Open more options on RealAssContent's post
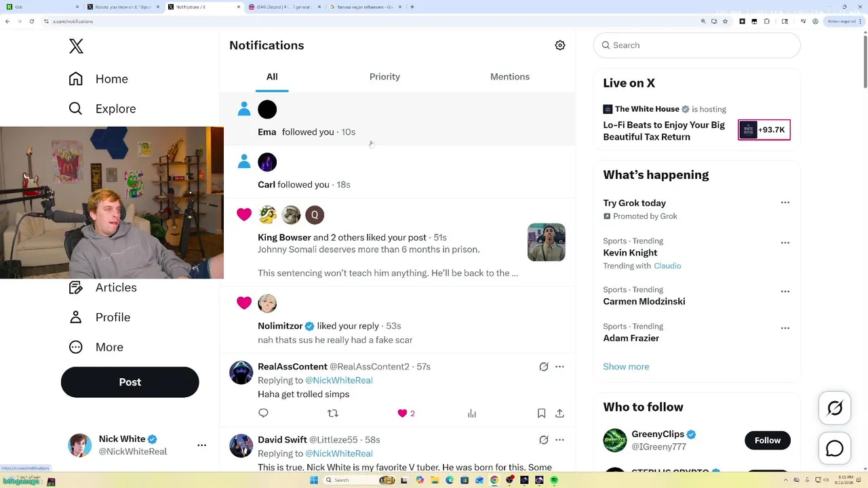This screenshot has height=488, width=868. click(559, 367)
